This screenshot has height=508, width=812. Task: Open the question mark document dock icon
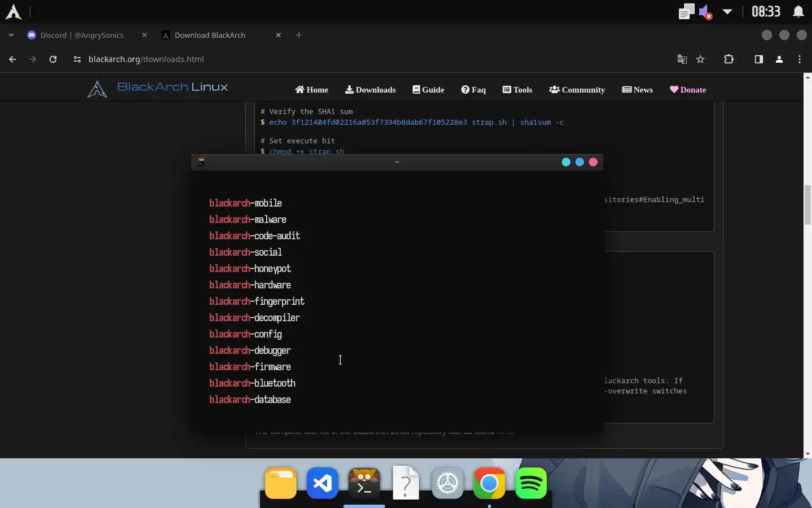pyautogui.click(x=405, y=483)
